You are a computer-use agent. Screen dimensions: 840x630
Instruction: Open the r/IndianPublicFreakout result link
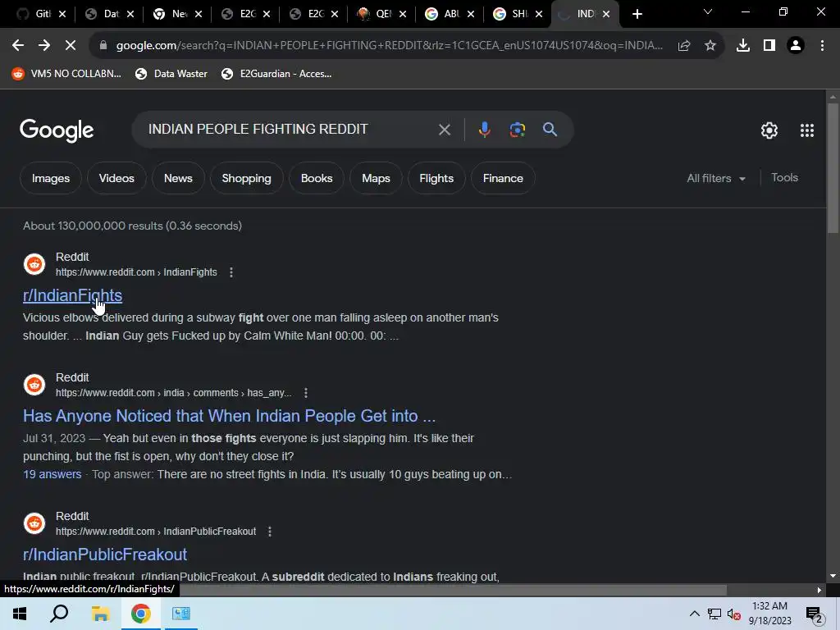(105, 555)
